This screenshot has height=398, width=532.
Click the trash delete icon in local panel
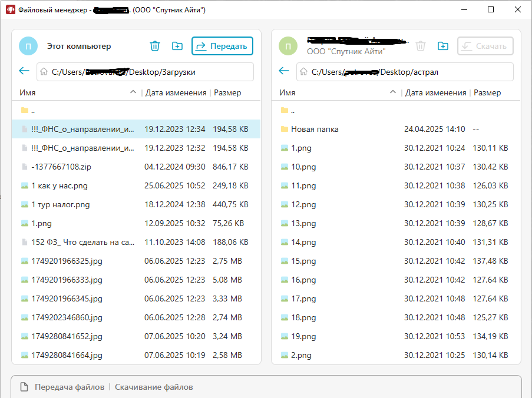click(155, 46)
